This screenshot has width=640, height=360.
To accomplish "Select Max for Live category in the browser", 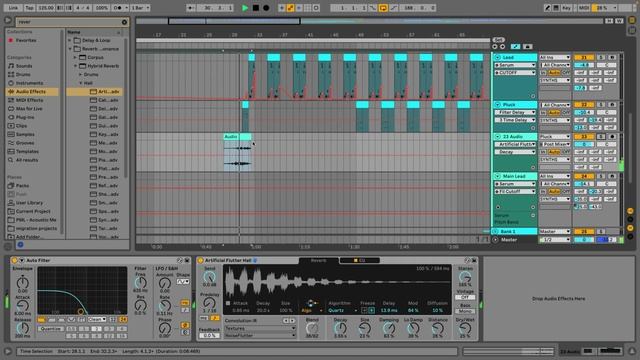I will 29,109.
